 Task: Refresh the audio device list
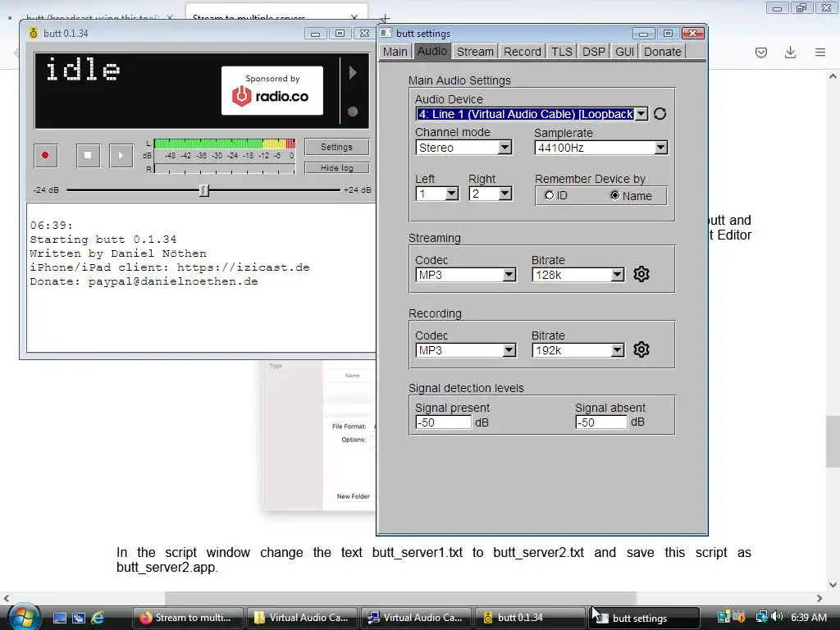point(660,113)
